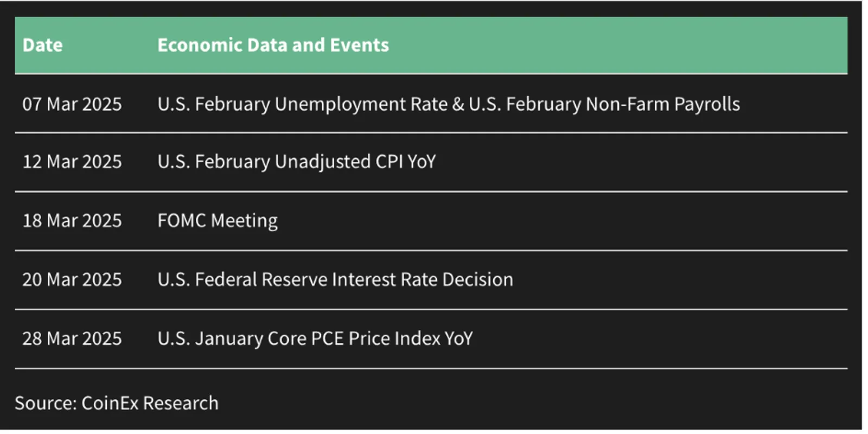
Task: Click the green table header bar
Action: tap(431, 45)
